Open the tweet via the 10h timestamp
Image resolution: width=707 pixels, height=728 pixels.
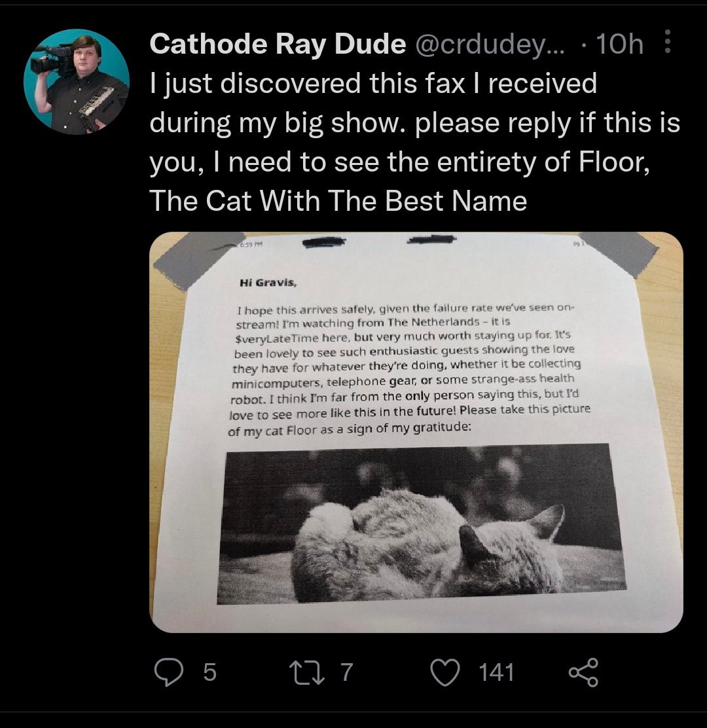click(620, 45)
